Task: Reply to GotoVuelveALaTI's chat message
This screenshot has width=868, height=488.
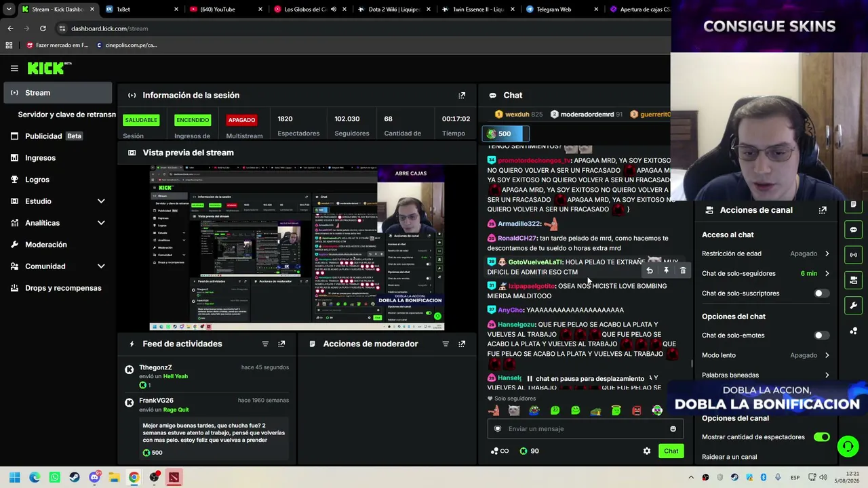Action: (x=650, y=271)
